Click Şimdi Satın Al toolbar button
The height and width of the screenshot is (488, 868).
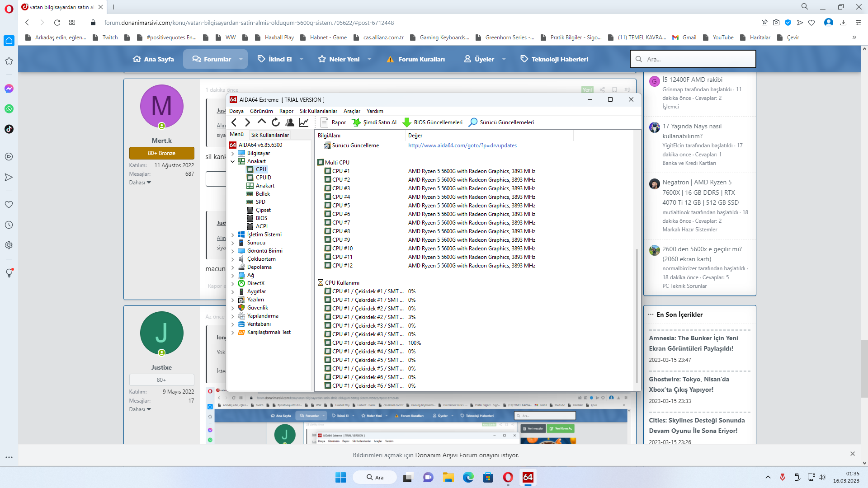pos(374,122)
